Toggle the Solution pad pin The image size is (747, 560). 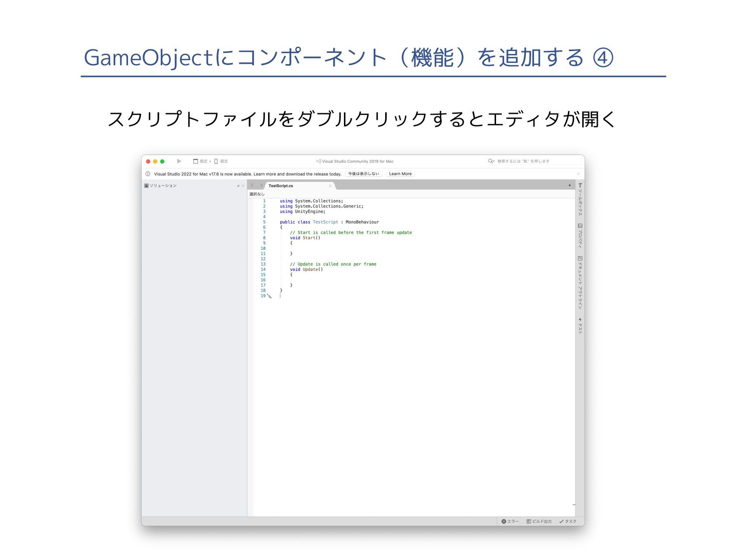click(x=238, y=186)
